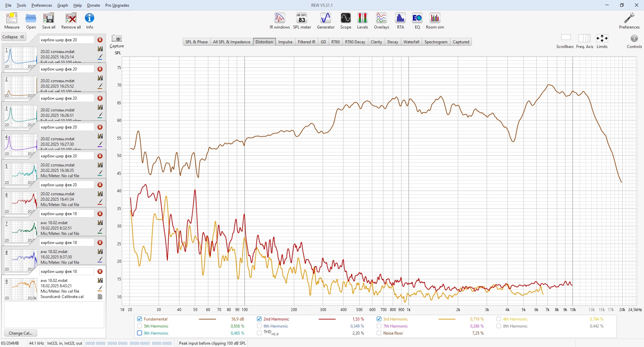Enable the 9th Harmonic checkbox

pos(140,333)
